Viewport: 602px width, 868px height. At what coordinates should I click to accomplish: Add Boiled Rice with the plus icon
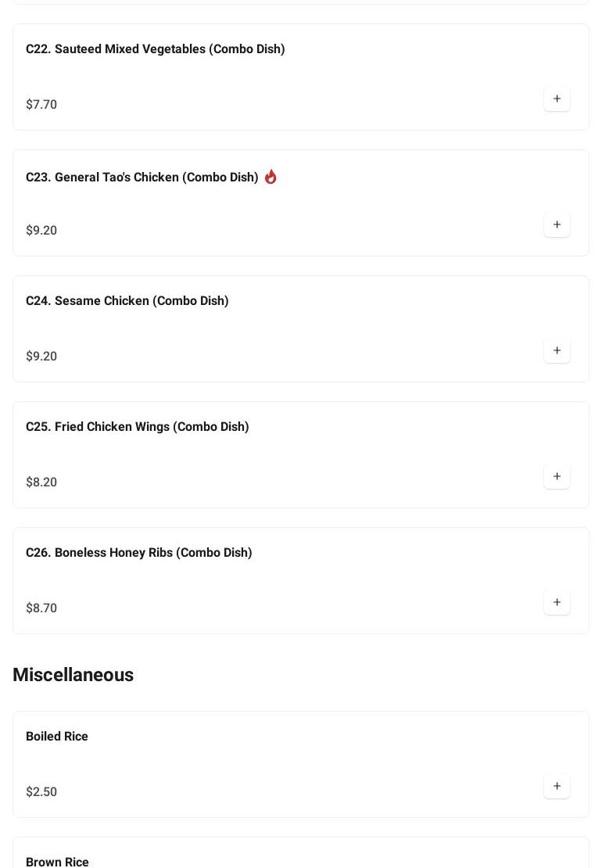(x=557, y=786)
